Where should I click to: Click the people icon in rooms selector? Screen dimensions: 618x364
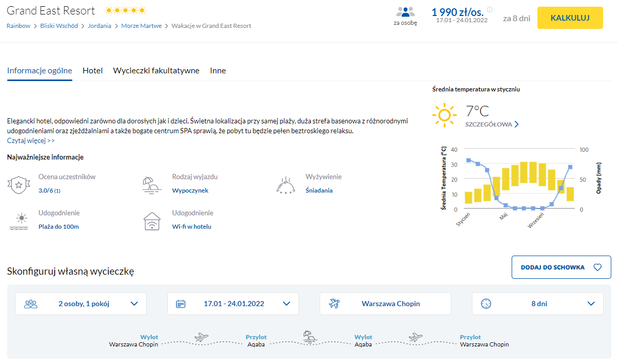point(31,304)
